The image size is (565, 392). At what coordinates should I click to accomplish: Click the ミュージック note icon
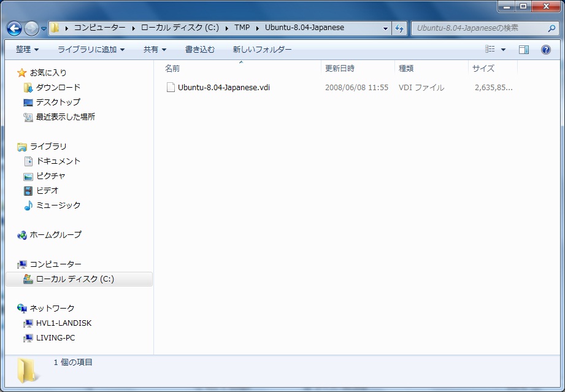28,206
